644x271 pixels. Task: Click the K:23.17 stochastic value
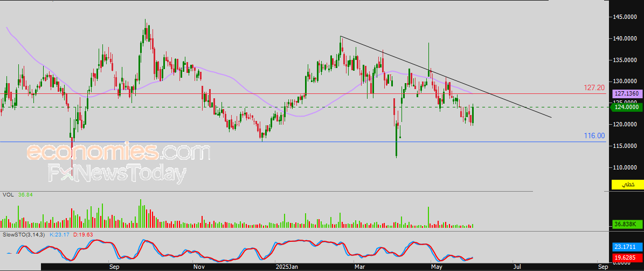coord(60,234)
